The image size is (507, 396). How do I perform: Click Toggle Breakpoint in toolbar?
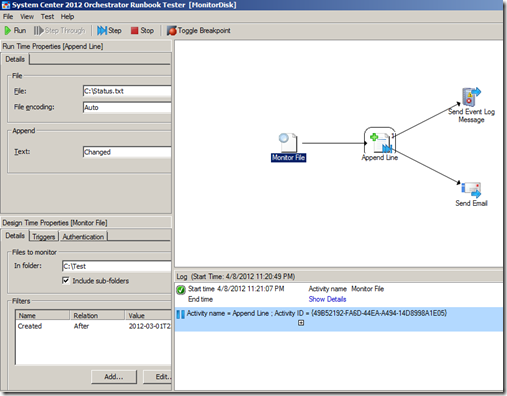[x=199, y=31]
